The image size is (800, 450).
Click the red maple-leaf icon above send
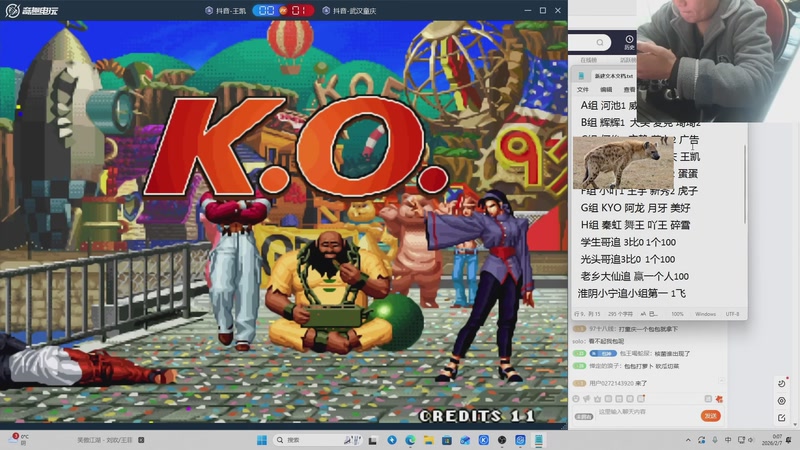(719, 399)
